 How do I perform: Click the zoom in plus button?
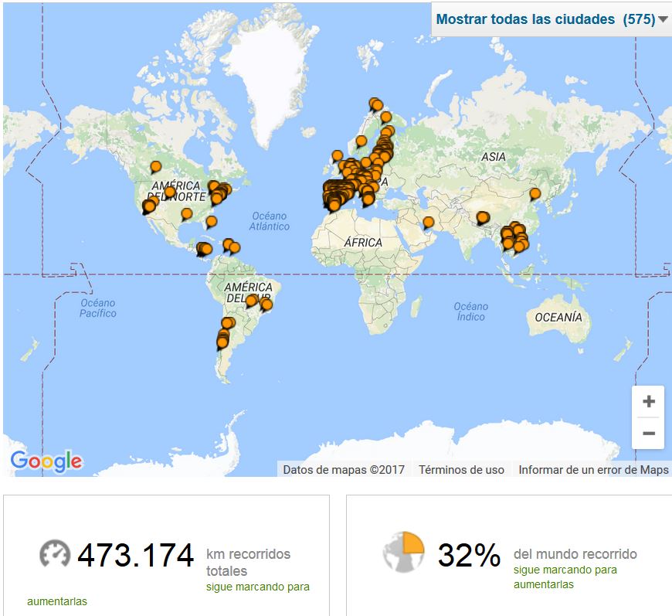(x=648, y=402)
